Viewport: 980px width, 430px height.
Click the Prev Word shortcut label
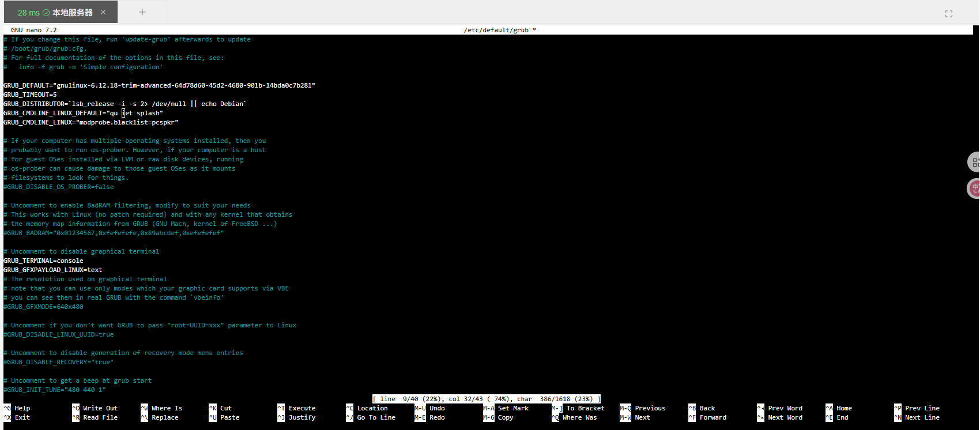[785, 408]
